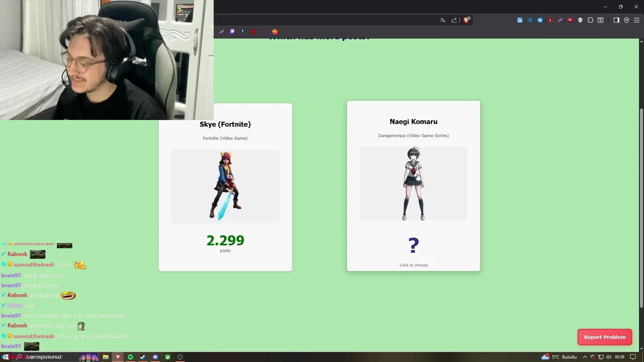Click the 'Click to choose' text
The image size is (644, 362).
[414, 265]
